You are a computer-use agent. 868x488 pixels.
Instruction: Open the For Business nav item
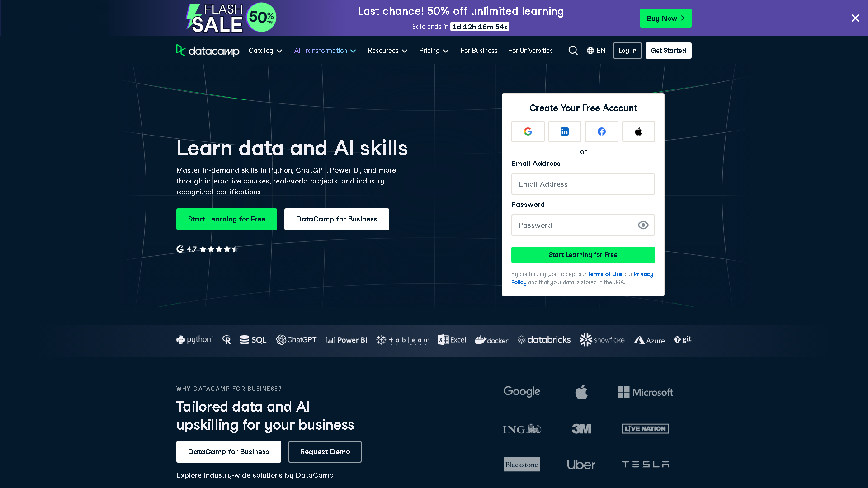(x=479, y=51)
